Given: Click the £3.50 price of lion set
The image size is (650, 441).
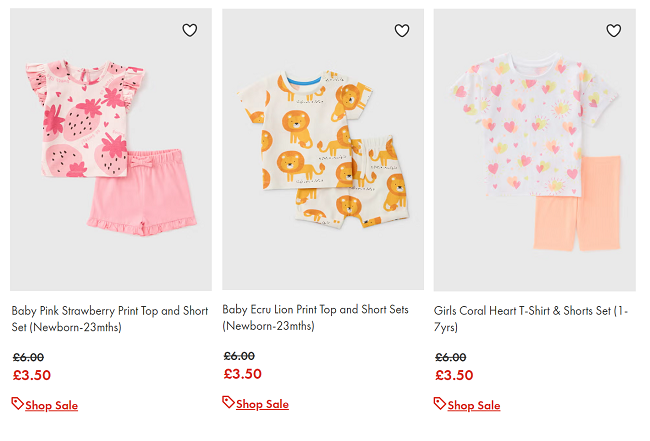Looking at the screenshot, I should [242, 374].
